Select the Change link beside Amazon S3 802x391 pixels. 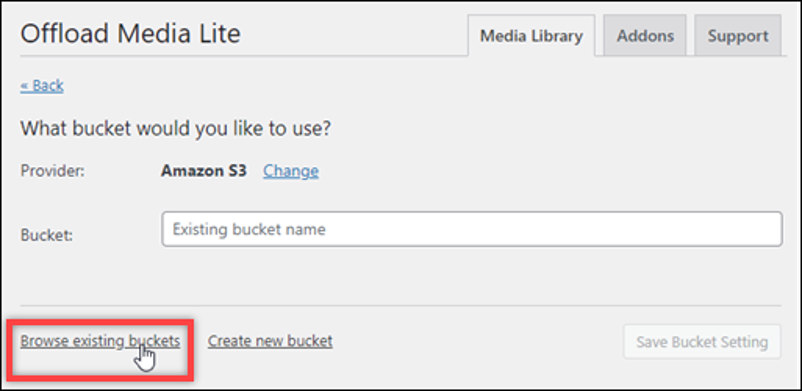click(x=291, y=170)
